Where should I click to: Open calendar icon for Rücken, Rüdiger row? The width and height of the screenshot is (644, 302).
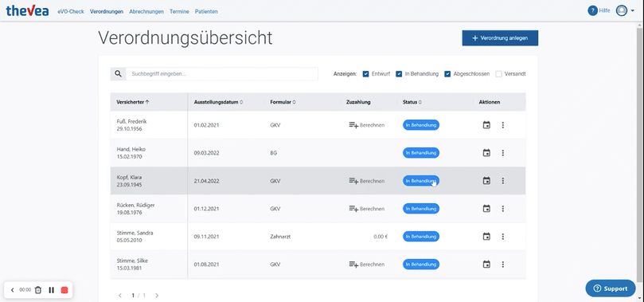click(x=486, y=209)
